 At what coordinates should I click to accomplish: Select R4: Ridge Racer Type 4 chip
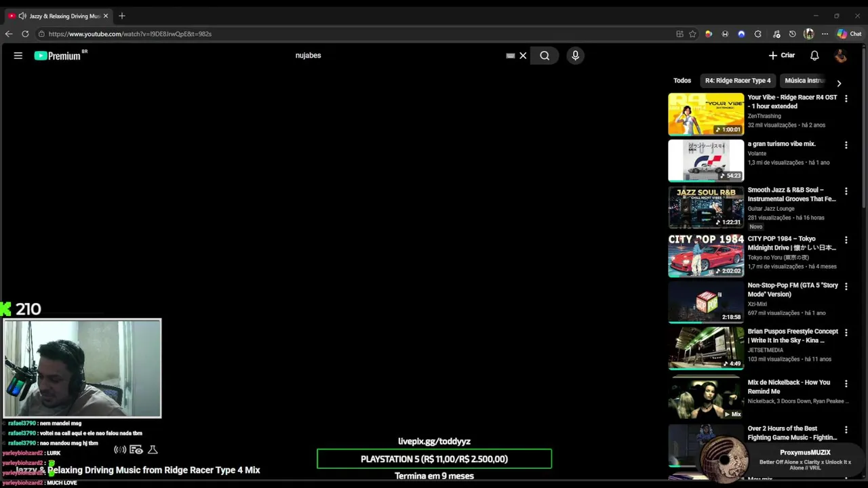[738, 81]
